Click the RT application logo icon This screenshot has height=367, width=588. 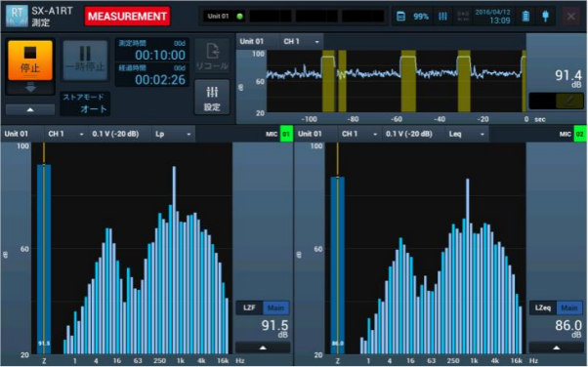click(17, 16)
